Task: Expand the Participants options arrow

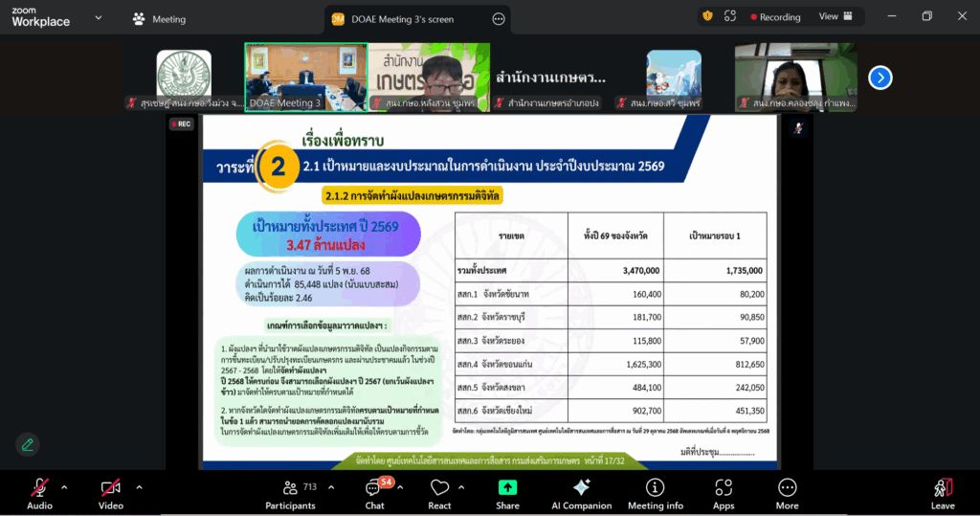Action: [328, 487]
